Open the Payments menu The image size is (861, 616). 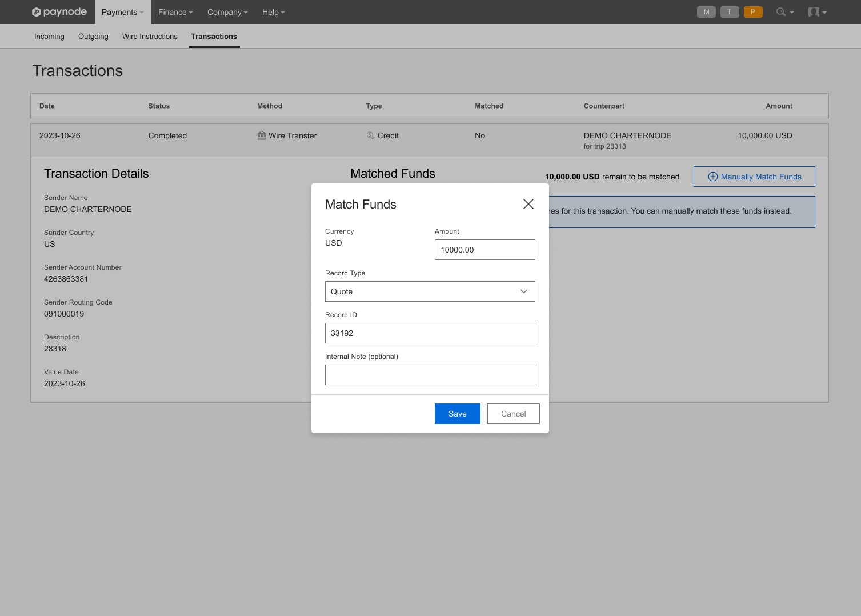click(x=123, y=12)
